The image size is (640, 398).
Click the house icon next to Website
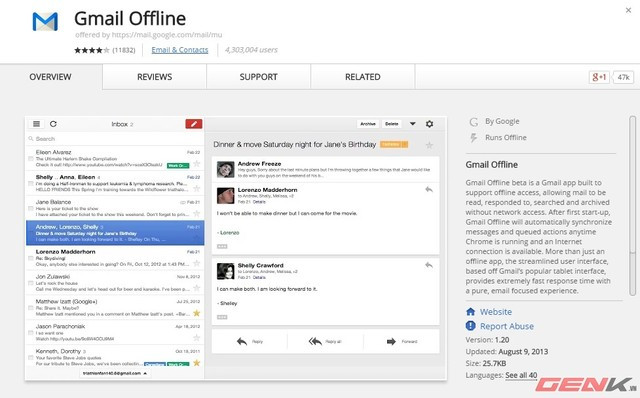tap(471, 312)
